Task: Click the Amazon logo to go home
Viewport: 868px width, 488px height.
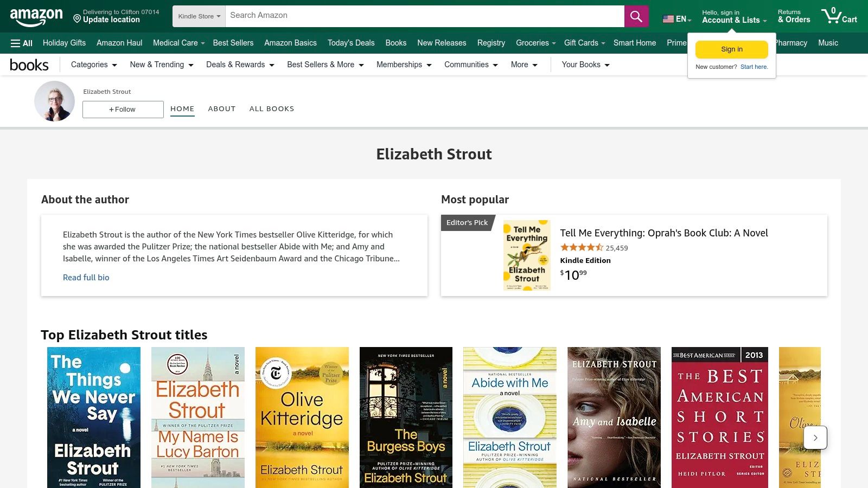Action: (36, 15)
